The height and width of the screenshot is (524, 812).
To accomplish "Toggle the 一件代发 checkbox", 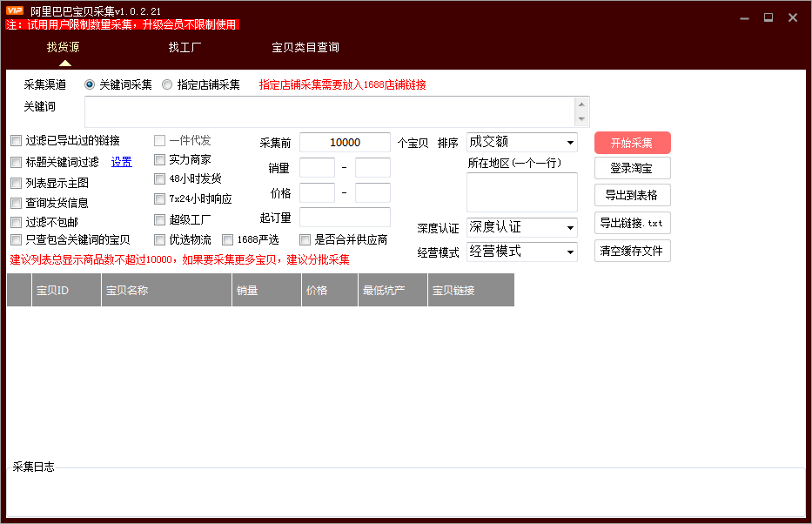I will tap(159, 140).
